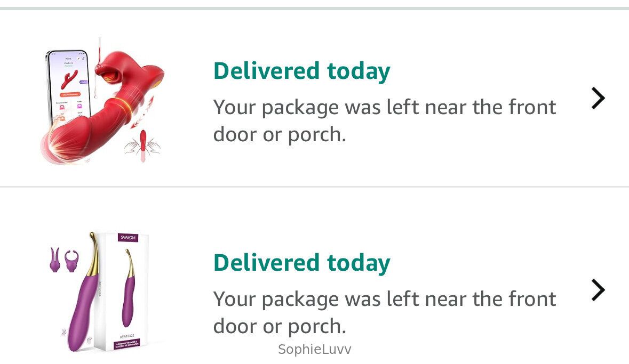This screenshot has width=629, height=364.
Task: Click 'door or porch.' text in first order
Action: (280, 134)
